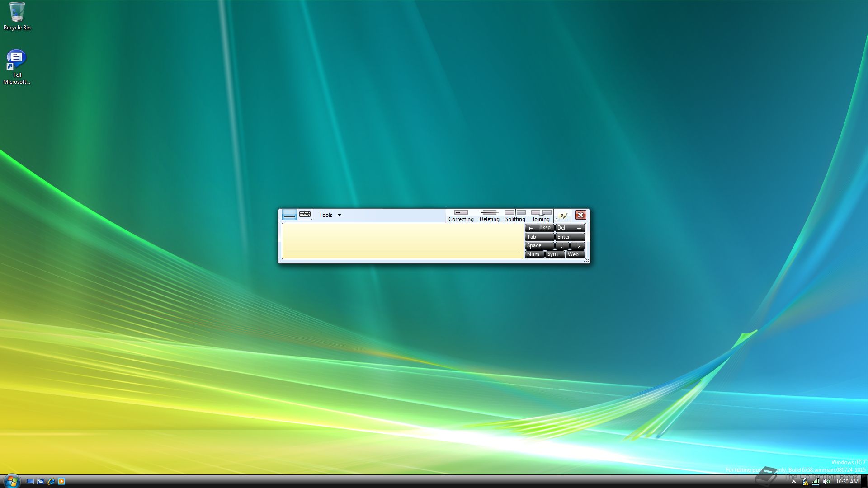Open the Sym symbols pad
This screenshot has width=868, height=488.
pyautogui.click(x=554, y=254)
